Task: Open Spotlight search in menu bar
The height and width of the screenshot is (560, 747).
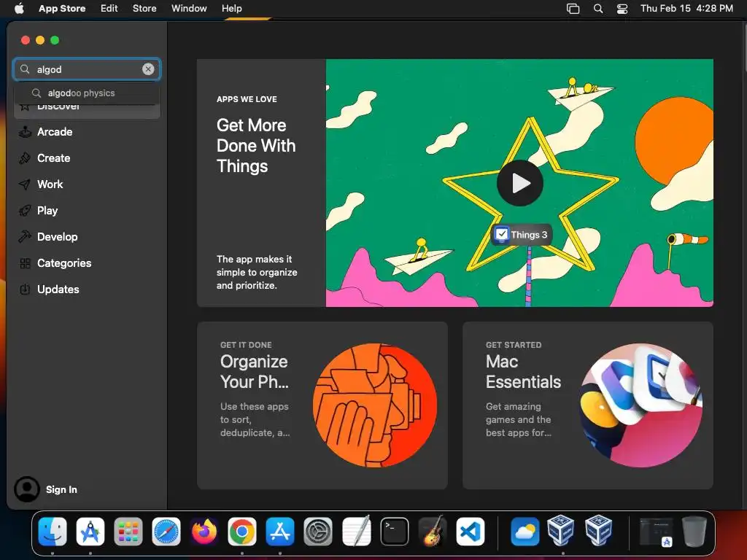Action: (x=598, y=8)
